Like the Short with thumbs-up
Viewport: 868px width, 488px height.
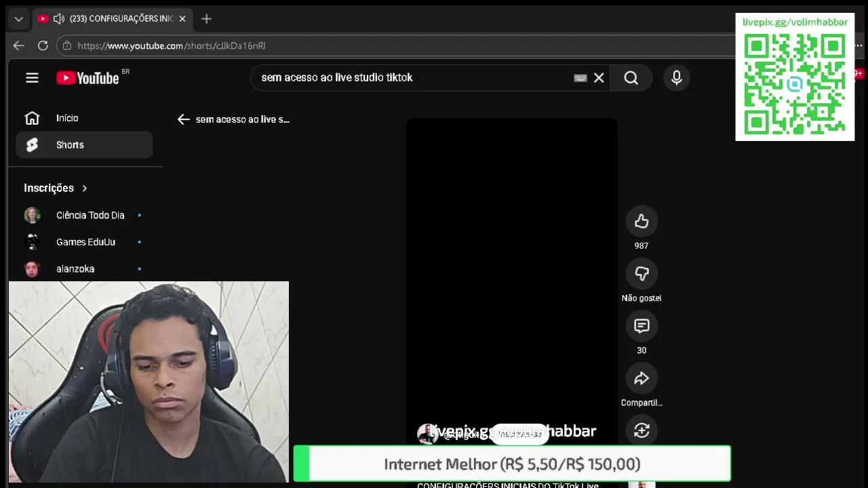[x=642, y=221]
